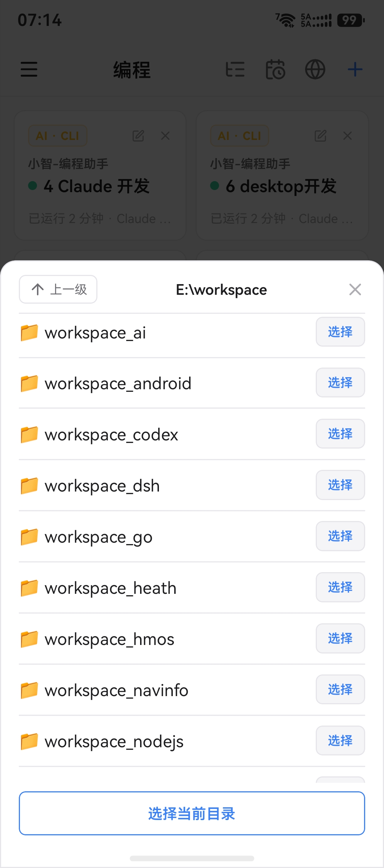Open the scheduled tasks calendar icon

[x=275, y=69]
